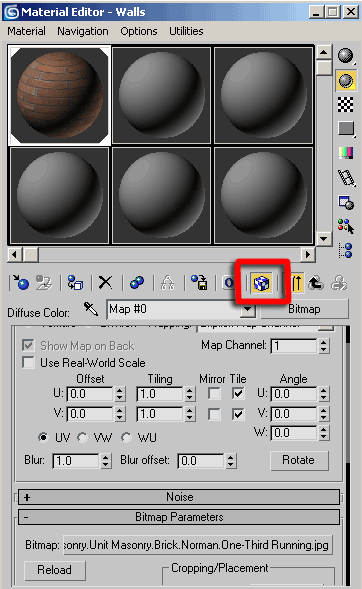Click the Reload button
The width and height of the screenshot is (362, 589).
click(55, 570)
